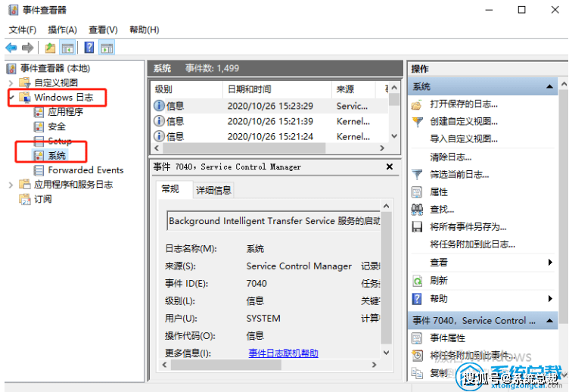The height and width of the screenshot is (392, 569).
Task: Click the event list vertical scrollbar down arrow
Action: click(394, 136)
